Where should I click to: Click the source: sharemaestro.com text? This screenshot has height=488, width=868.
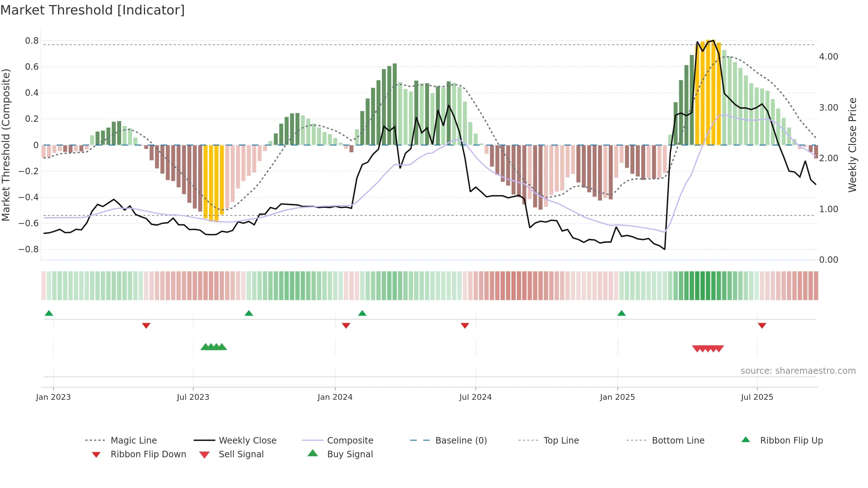pyautogui.click(x=798, y=371)
